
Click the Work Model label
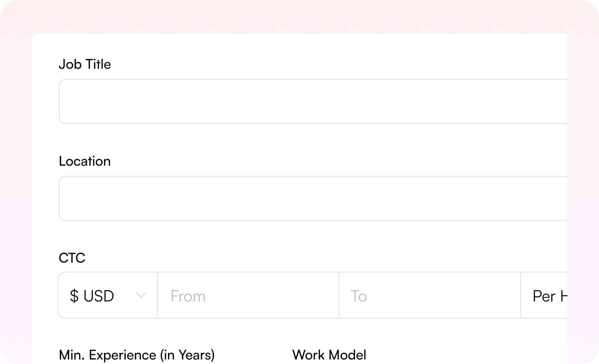[x=329, y=355]
